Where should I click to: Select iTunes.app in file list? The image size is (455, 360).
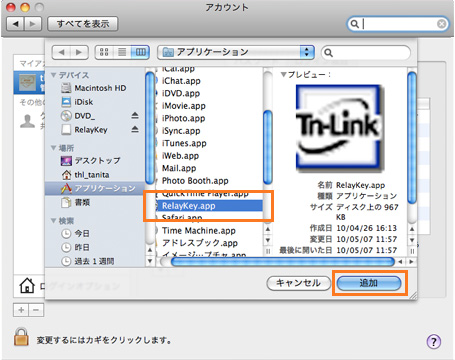tap(209, 143)
